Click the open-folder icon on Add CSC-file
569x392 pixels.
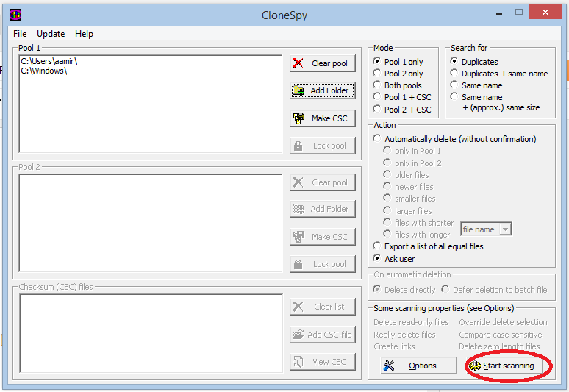(298, 335)
